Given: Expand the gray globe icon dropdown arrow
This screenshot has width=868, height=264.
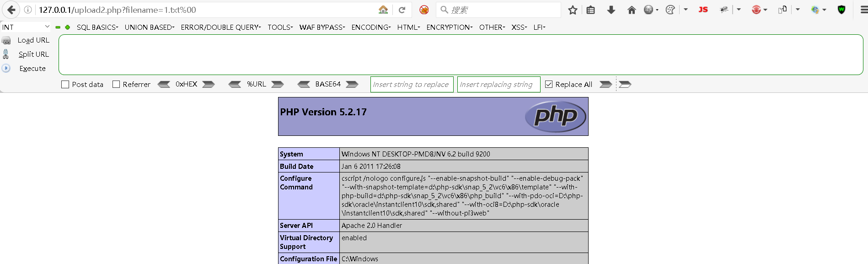Looking at the screenshot, I should tap(657, 10).
